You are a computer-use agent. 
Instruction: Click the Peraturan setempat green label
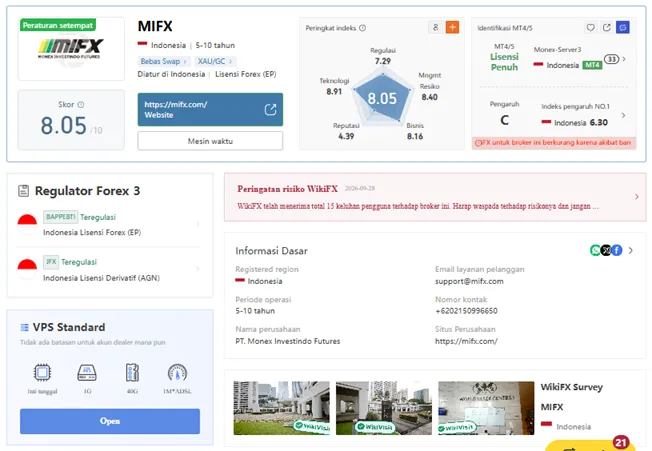(58, 25)
